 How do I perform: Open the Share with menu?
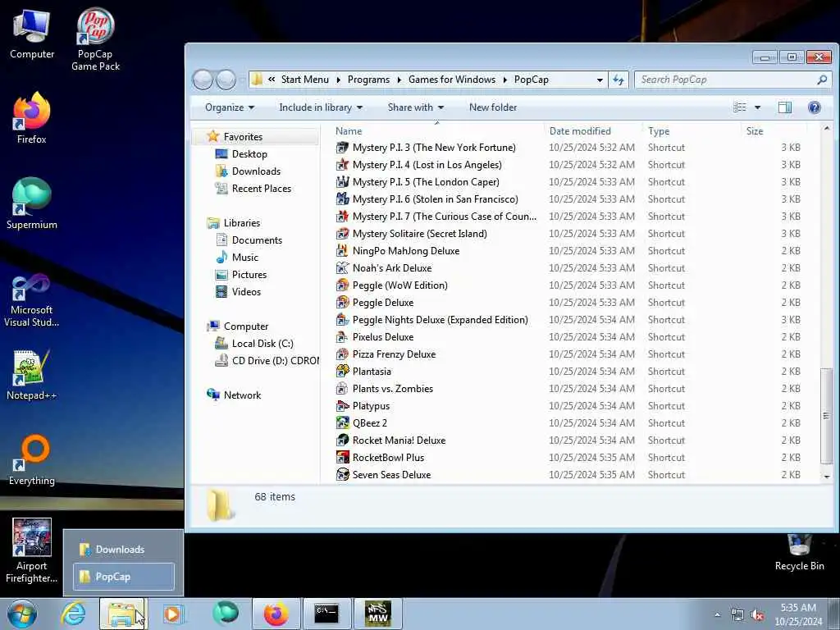[416, 107]
